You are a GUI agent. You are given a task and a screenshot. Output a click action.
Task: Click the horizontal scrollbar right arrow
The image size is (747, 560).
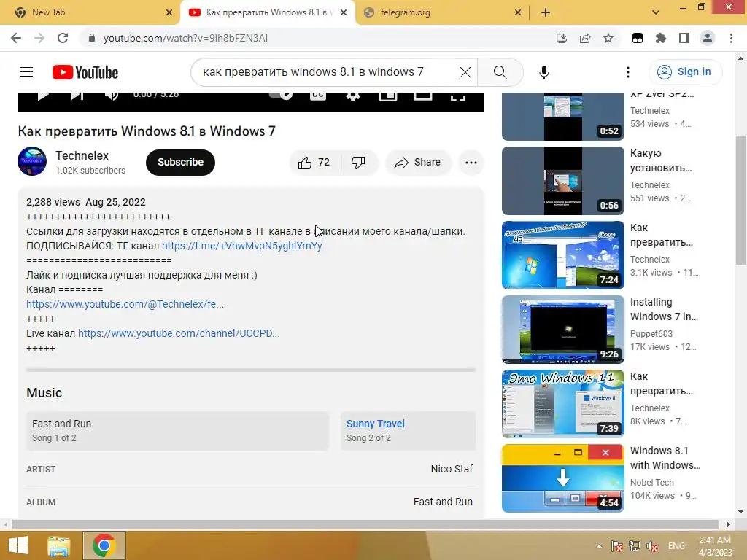click(x=729, y=524)
